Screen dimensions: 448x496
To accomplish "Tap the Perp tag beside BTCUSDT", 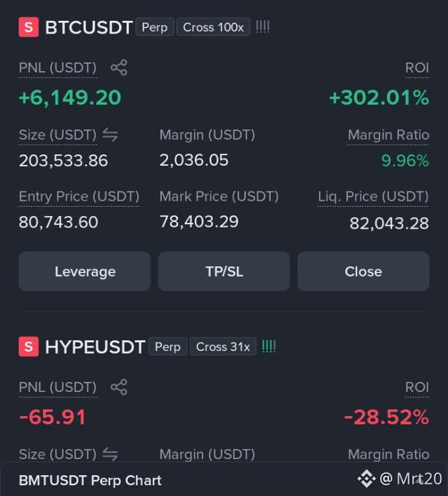I will pos(155,27).
